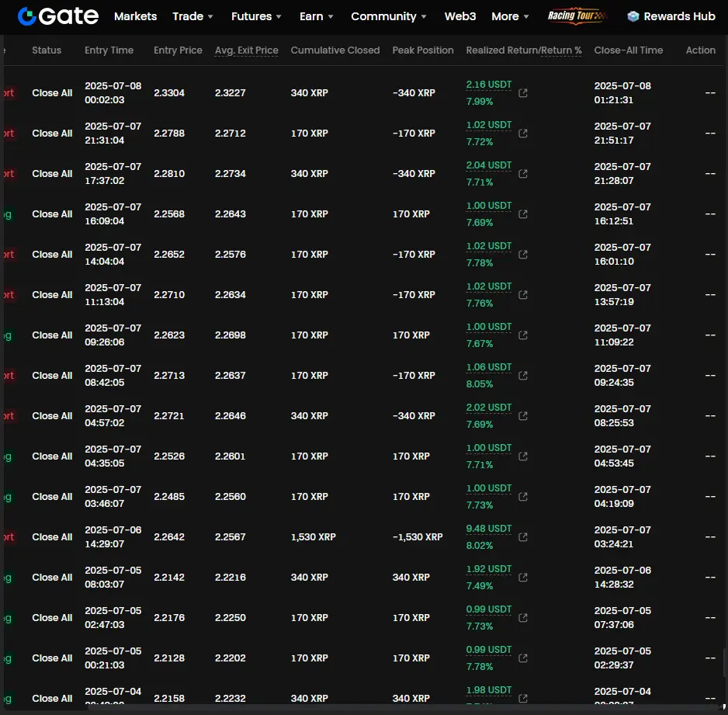
Task: Select exit price 2.2643
Action: click(231, 214)
